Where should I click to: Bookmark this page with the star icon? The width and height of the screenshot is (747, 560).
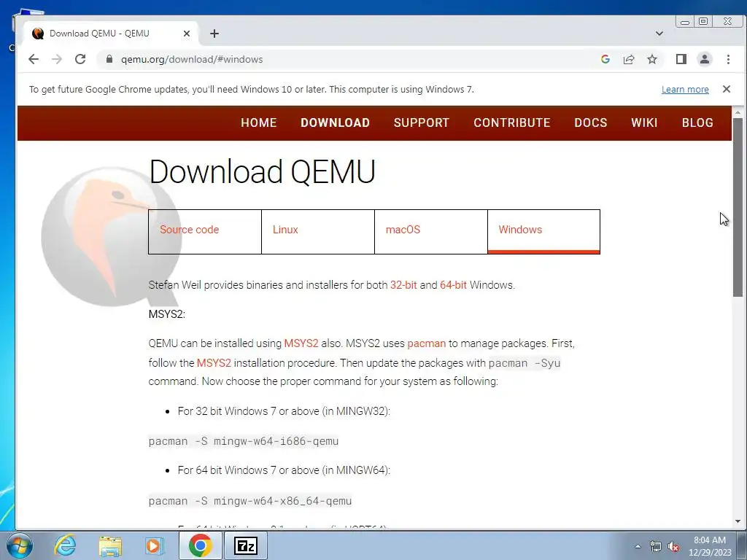(652, 59)
